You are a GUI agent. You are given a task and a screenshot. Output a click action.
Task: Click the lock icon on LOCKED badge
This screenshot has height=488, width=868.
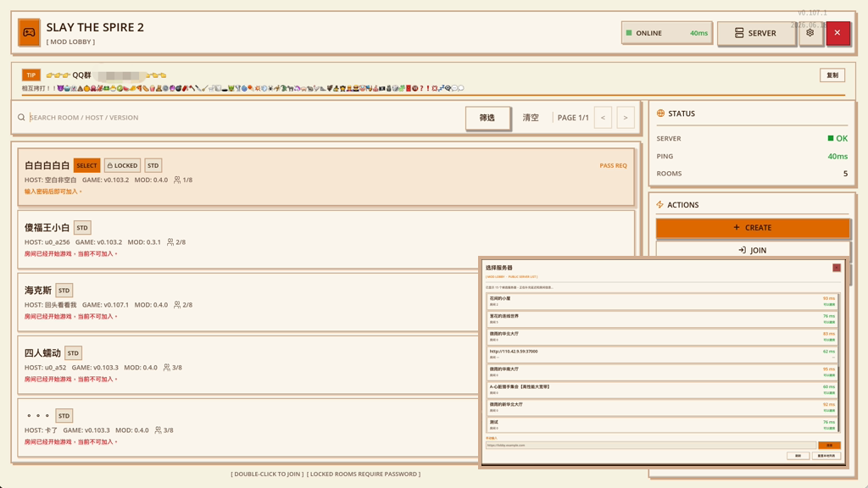109,165
